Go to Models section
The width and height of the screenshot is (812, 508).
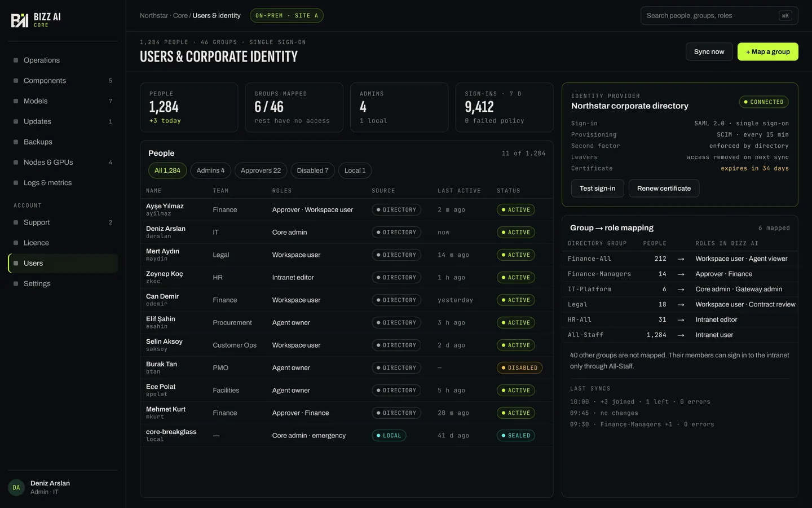[x=63, y=101]
